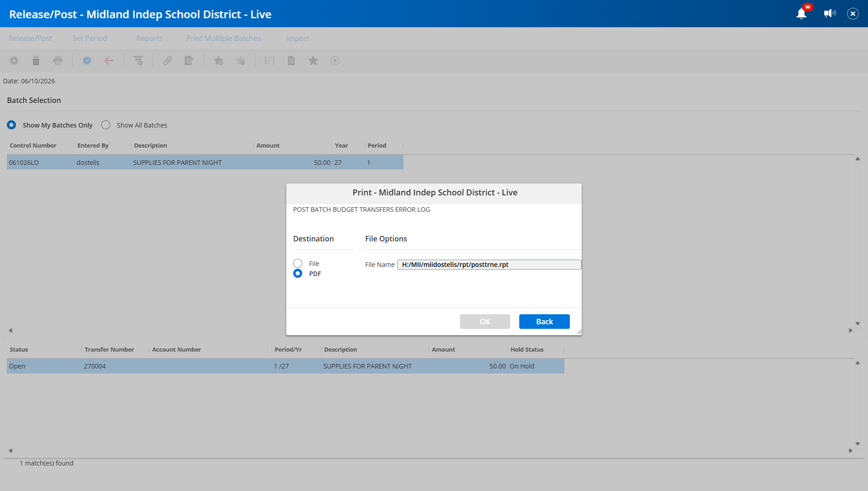The image size is (868, 491).
Task: Click the add (plus) toolbar icon
Action: tap(14, 61)
